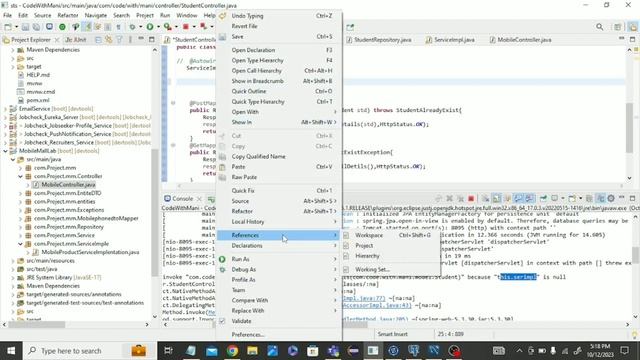The width and height of the screenshot is (640, 360).
Task: Open File Explorer from the taskbar
Action: 252,351
